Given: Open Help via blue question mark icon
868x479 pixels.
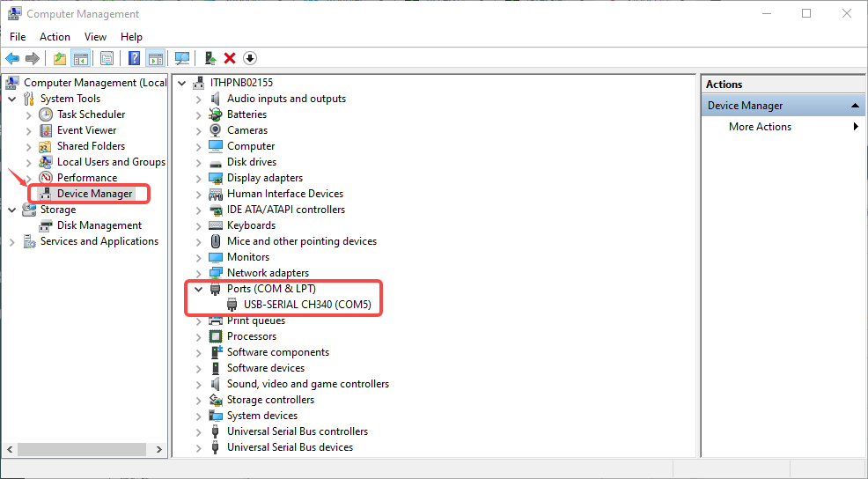Looking at the screenshot, I should point(134,58).
